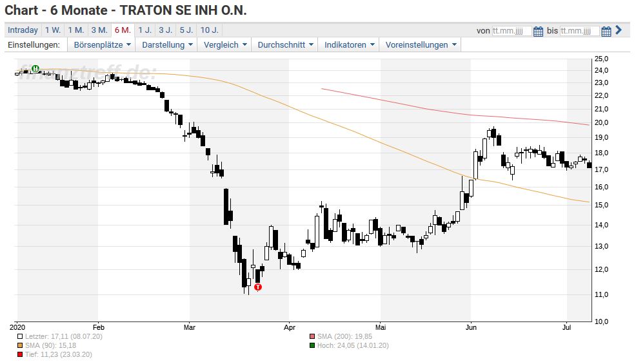Click the green Hoch legend swatch
The width and height of the screenshot is (636, 364).
point(312,345)
